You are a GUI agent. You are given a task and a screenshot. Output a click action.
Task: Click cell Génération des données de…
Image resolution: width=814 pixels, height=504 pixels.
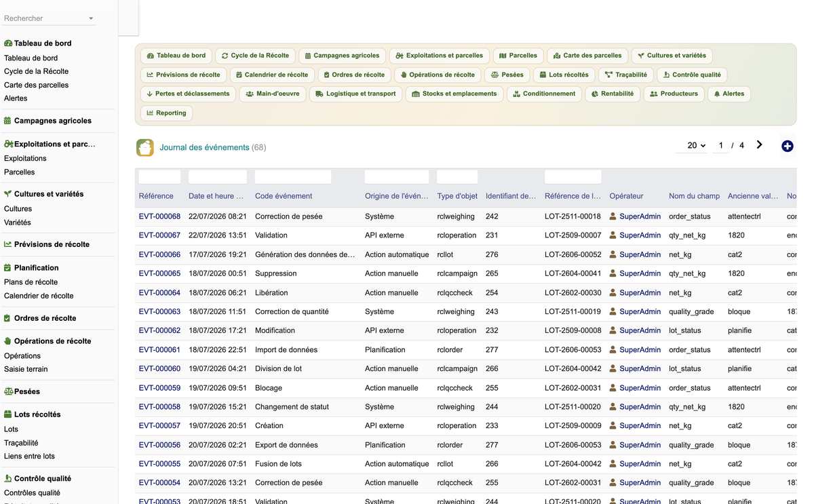[x=305, y=254]
